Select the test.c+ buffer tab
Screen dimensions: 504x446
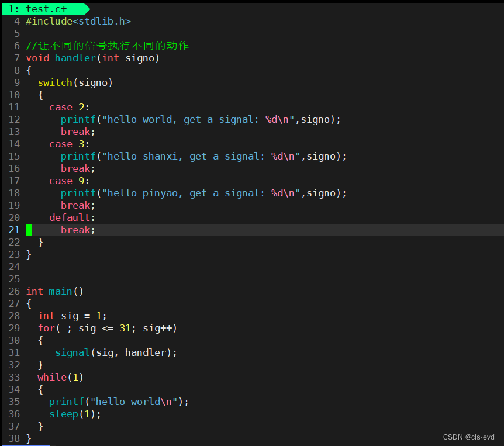coord(45,9)
